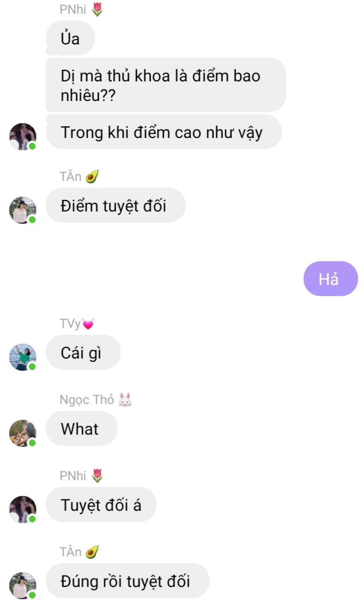Tap the sender name 'TVy' with heart emoji
The image size is (364, 613).
[x=77, y=323]
